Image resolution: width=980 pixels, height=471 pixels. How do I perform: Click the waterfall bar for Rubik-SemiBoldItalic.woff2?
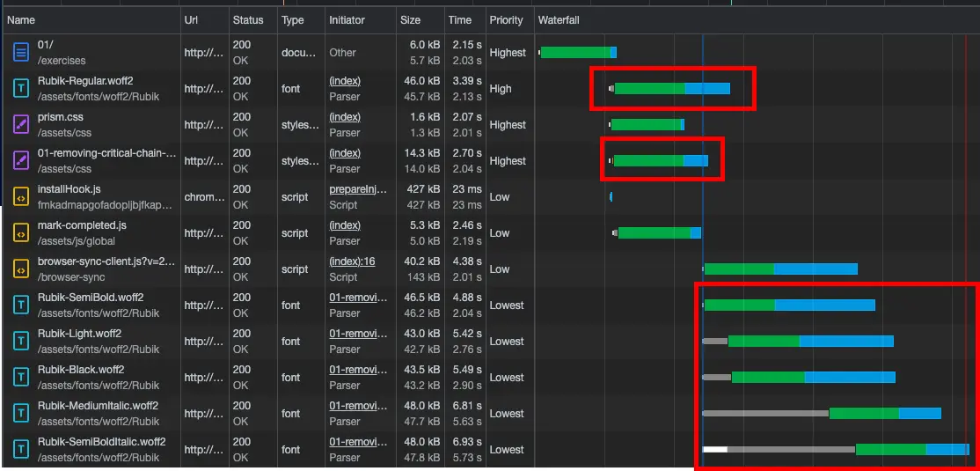889,449
